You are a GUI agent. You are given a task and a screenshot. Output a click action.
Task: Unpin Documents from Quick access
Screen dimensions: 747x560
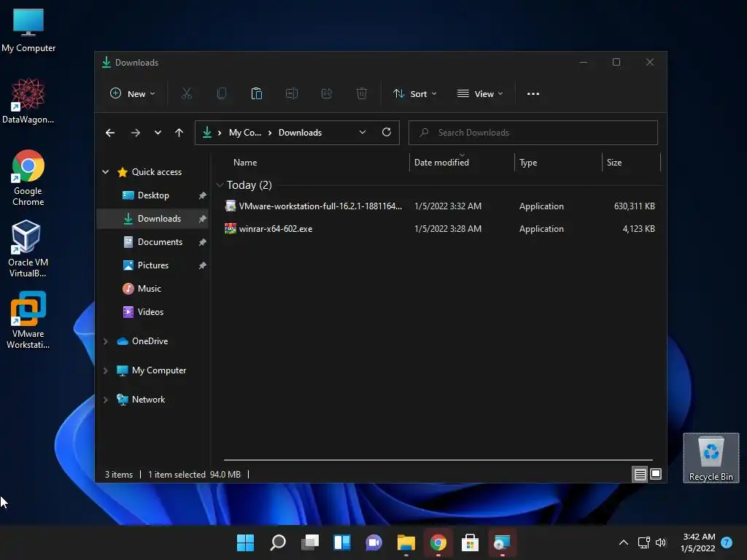coord(203,242)
